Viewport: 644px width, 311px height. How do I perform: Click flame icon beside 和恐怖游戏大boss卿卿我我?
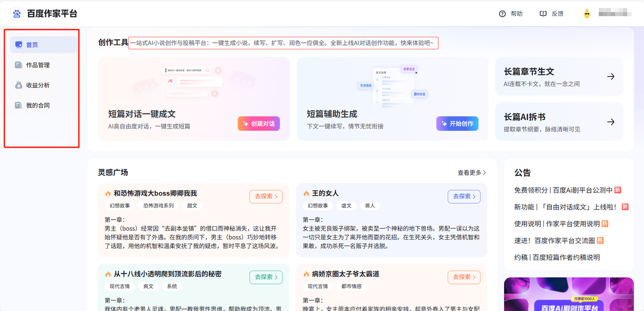pos(108,193)
